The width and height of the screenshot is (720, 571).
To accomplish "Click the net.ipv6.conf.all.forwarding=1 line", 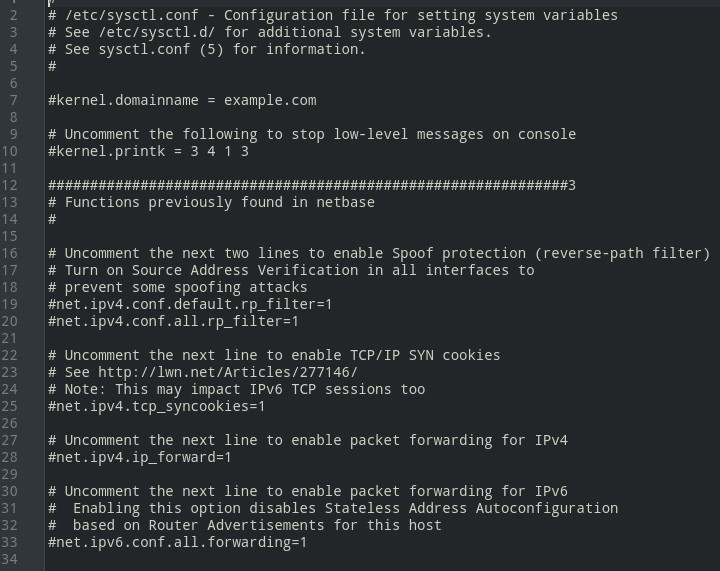I will pos(177,542).
